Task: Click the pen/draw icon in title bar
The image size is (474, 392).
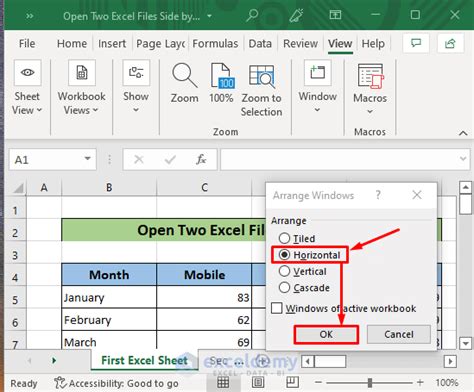Action: click(x=296, y=15)
